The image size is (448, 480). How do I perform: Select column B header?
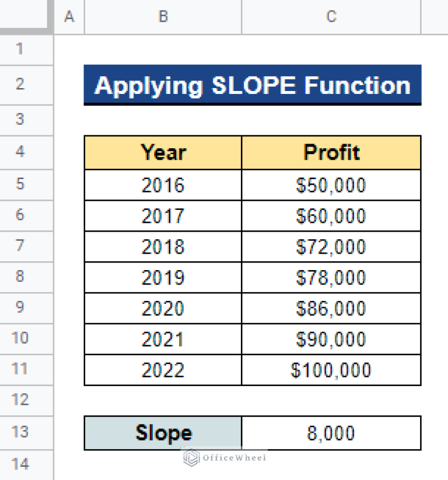coord(163,17)
